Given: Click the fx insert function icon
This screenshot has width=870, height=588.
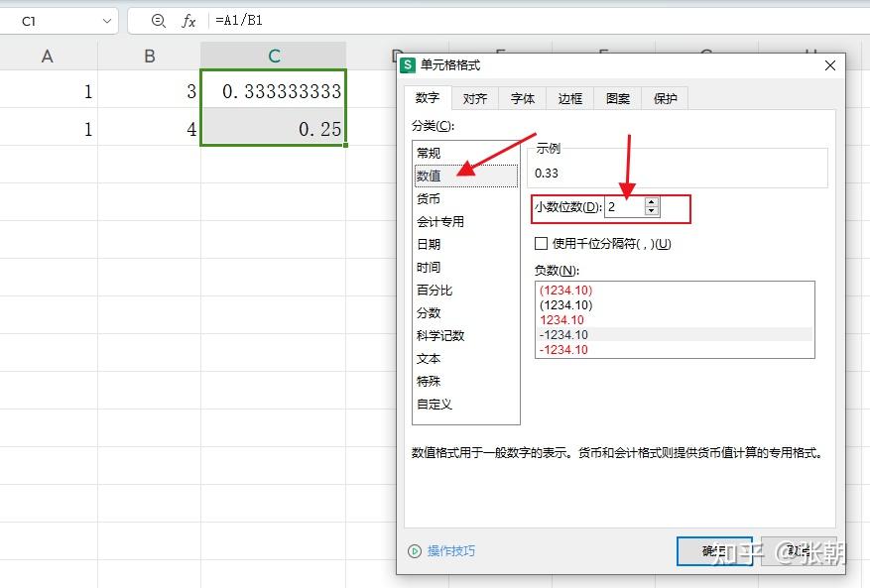Looking at the screenshot, I should coord(188,21).
